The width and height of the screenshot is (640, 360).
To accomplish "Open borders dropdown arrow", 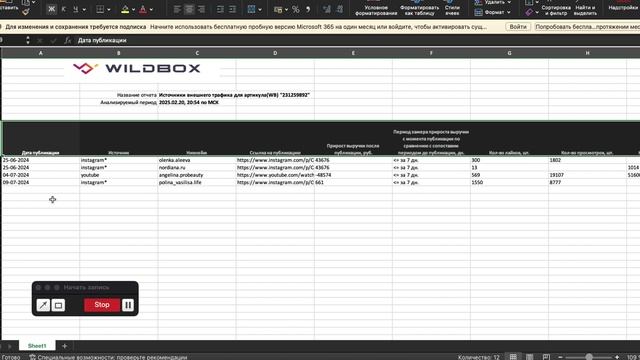I will click(109, 9).
